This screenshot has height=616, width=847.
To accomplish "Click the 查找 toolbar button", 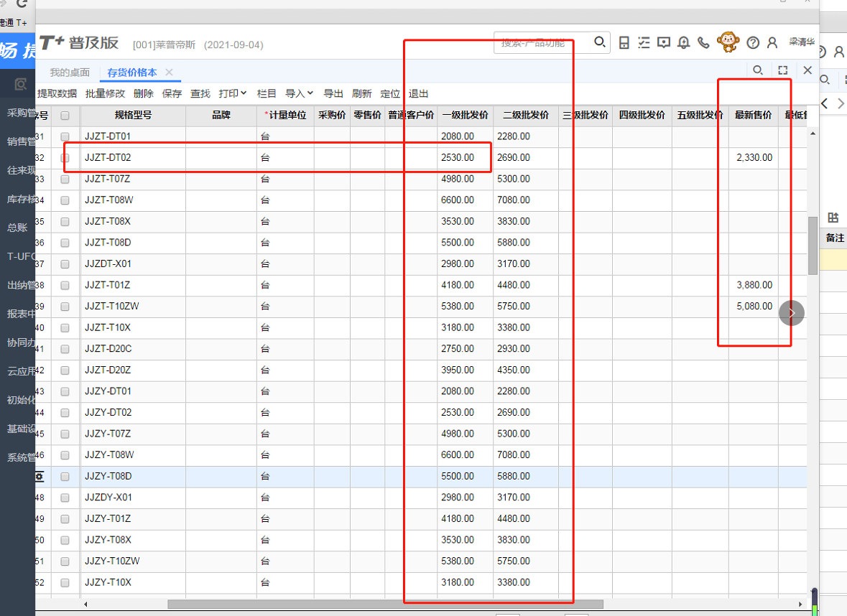I will (x=200, y=93).
